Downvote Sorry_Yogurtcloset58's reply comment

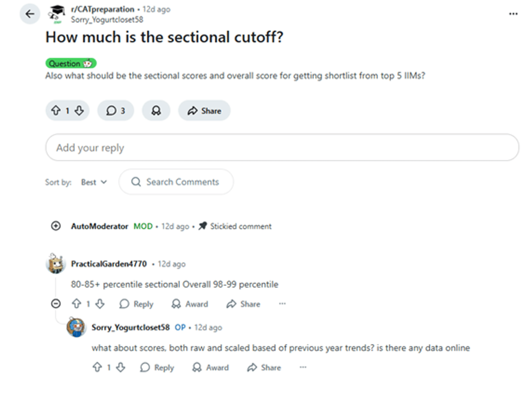120,367
